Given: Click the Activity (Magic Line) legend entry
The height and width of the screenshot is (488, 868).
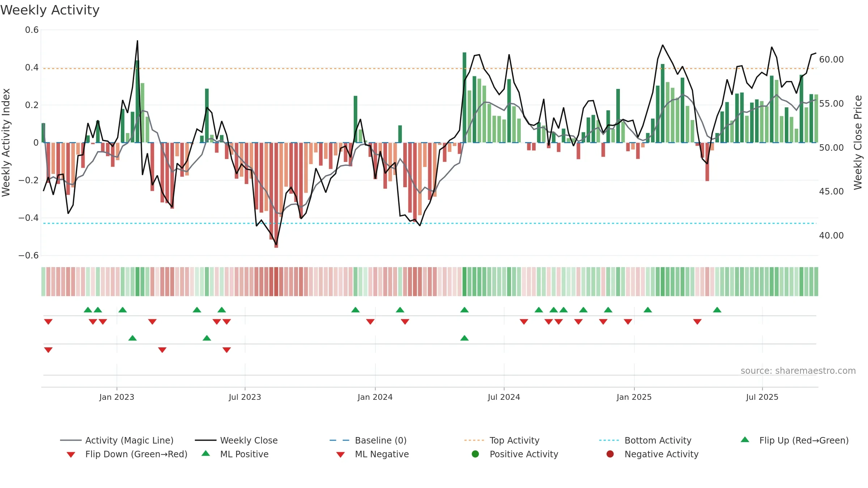Looking at the screenshot, I should [x=117, y=440].
